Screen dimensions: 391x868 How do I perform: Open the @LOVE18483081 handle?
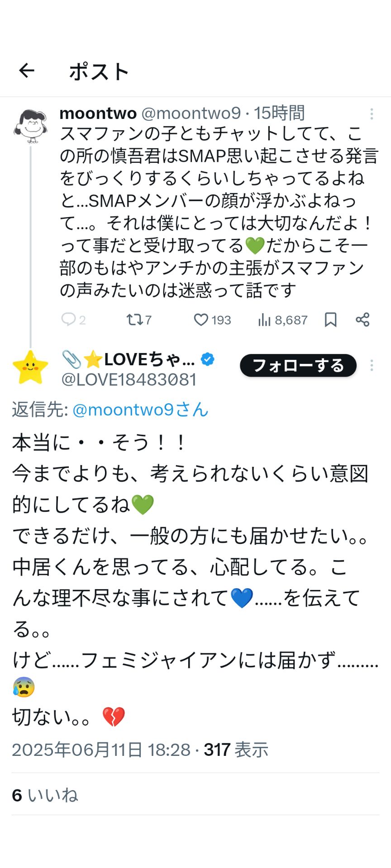(129, 380)
